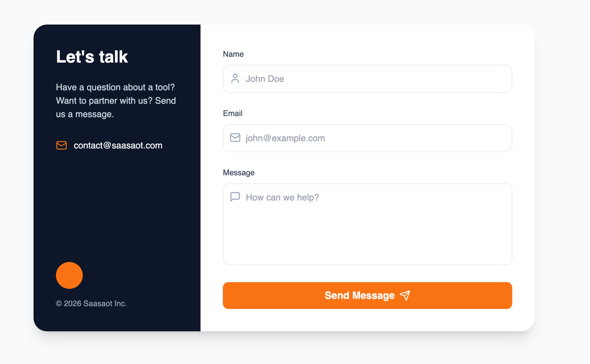590x364 pixels.
Task: Click the orange envelope icon beside contact email
Action: click(x=62, y=145)
